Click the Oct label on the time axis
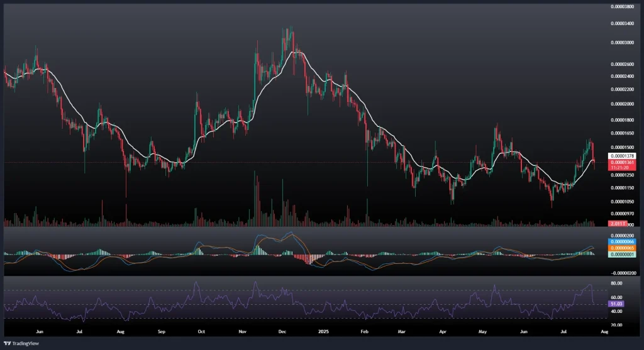This screenshot has height=350, width=644. click(201, 330)
